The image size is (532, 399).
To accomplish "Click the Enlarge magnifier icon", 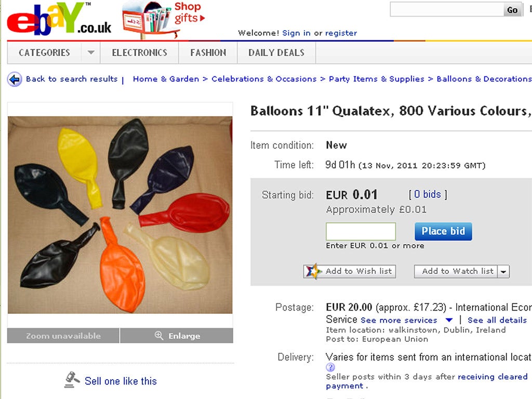I will pos(159,336).
